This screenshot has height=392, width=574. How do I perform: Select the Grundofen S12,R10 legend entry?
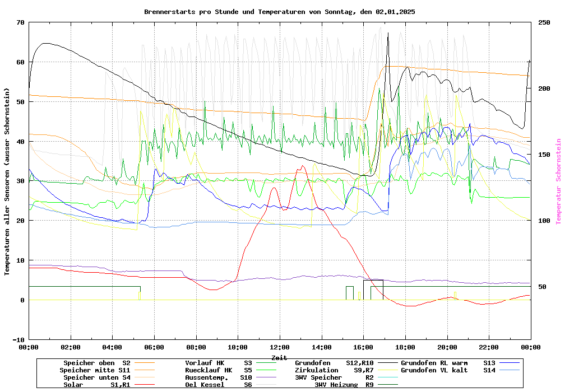pos(334,363)
